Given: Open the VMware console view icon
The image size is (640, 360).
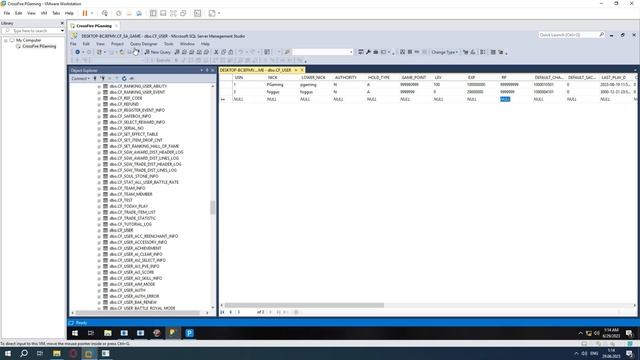Looking at the screenshot, I should [198, 13].
